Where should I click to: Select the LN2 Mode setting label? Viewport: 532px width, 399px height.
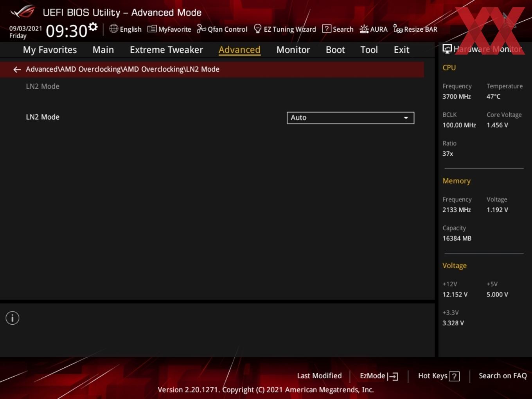[43, 117]
